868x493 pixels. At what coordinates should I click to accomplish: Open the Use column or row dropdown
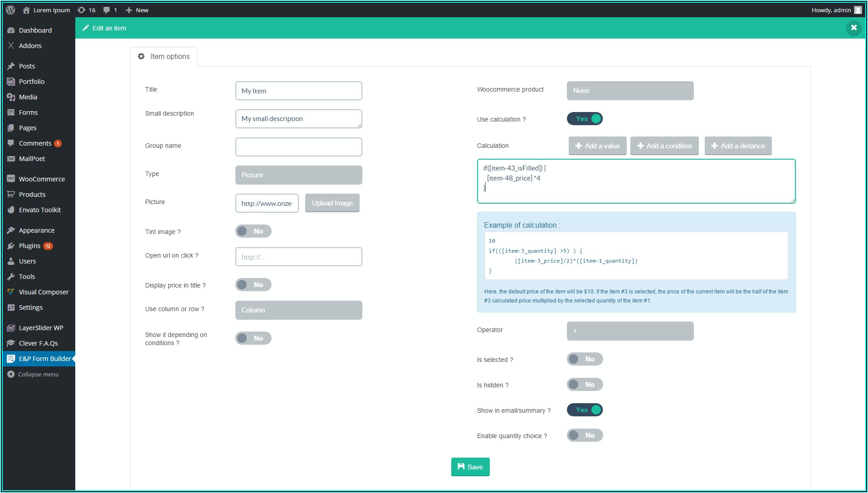coord(298,310)
